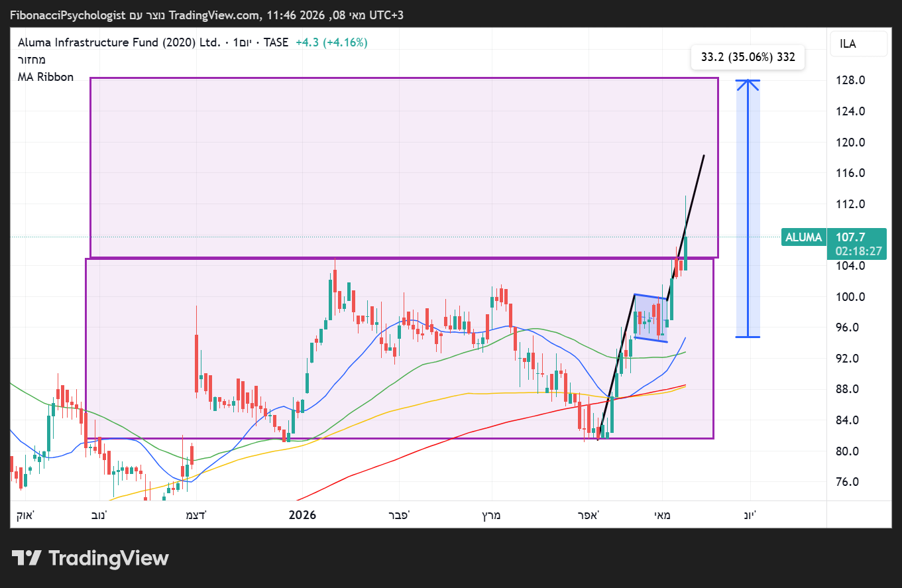
Task: Click the TASE exchange label
Action: pos(276,42)
